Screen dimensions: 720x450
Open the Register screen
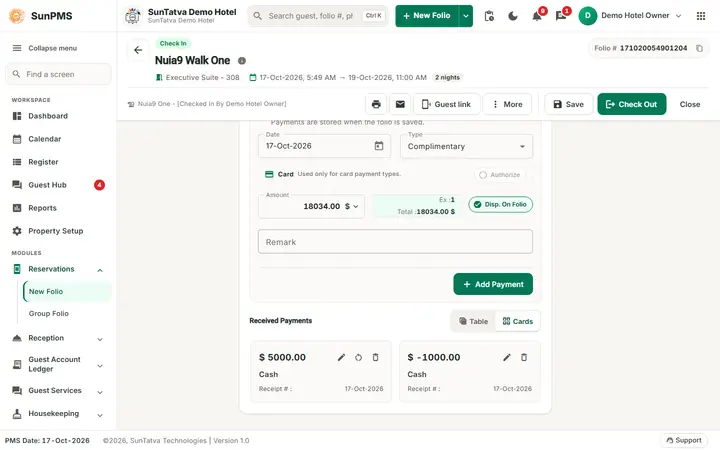[58, 162]
